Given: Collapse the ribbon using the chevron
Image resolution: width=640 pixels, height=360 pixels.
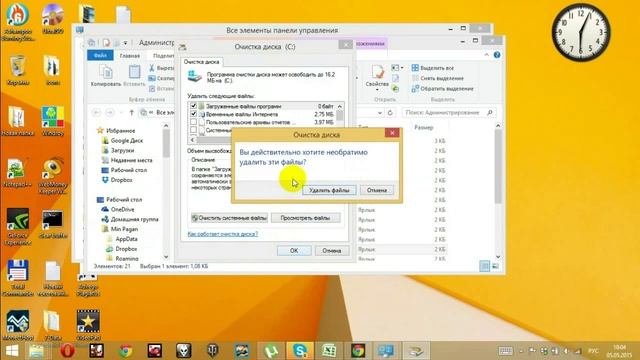Looking at the screenshot, I should (x=487, y=55).
